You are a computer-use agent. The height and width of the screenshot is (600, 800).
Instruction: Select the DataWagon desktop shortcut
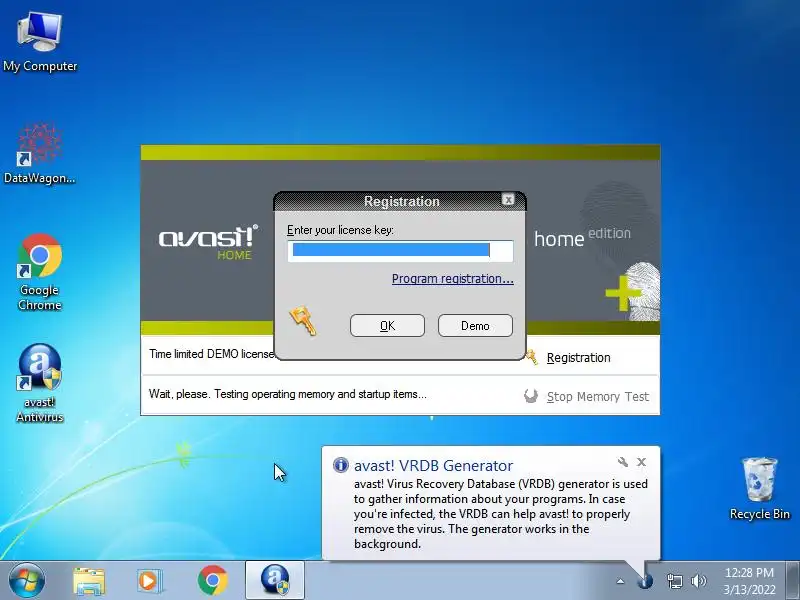click(x=40, y=154)
